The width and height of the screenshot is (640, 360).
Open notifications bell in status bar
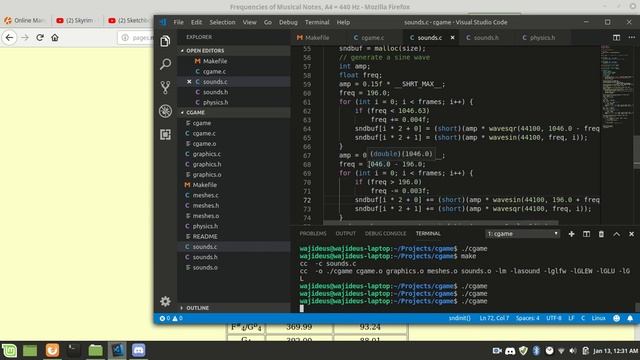[x=630, y=318]
